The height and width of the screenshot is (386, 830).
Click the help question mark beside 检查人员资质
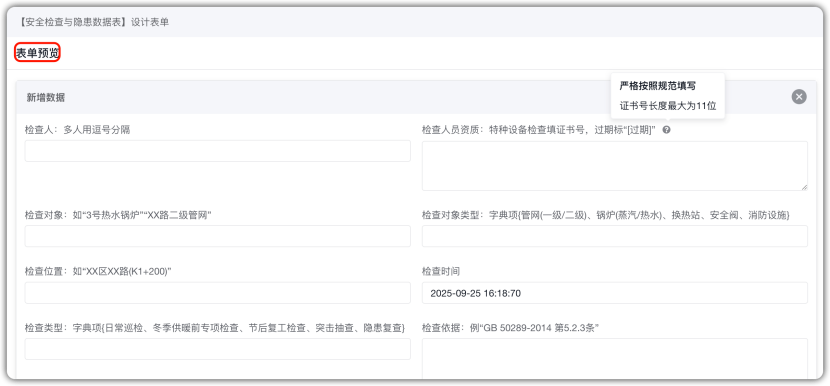(x=666, y=130)
